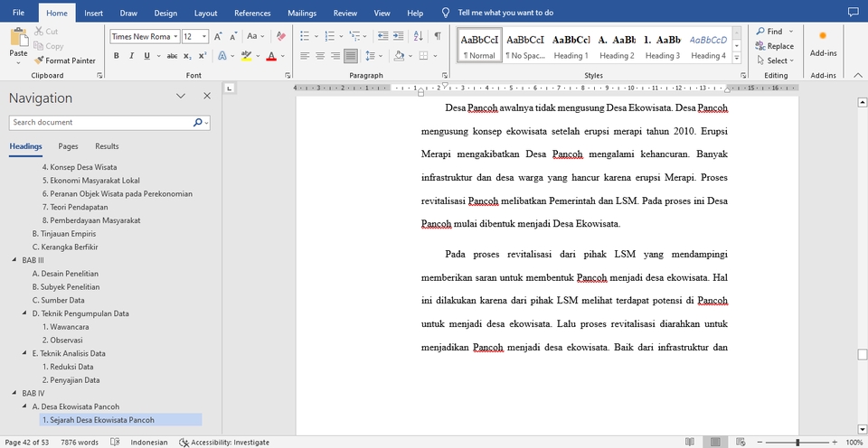Viewport: 868px width, 448px height.
Task: Click Indonesian language indicator
Action: 149,442
